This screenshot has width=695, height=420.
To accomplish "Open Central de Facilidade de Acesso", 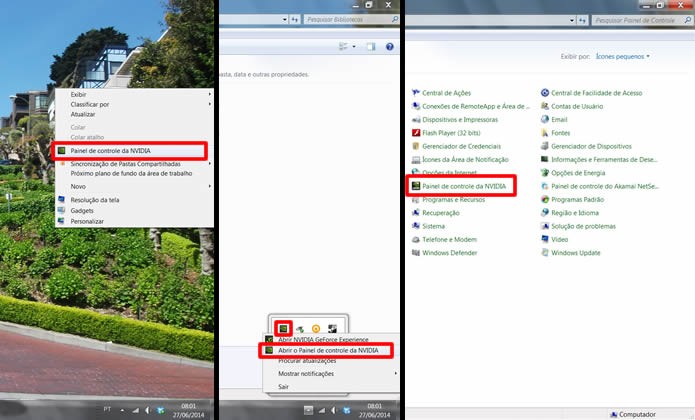I will (x=597, y=93).
